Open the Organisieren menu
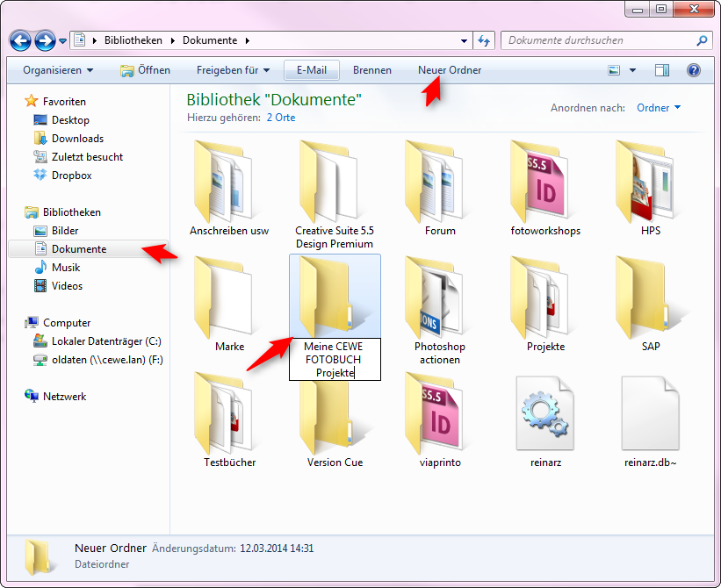 (58, 70)
